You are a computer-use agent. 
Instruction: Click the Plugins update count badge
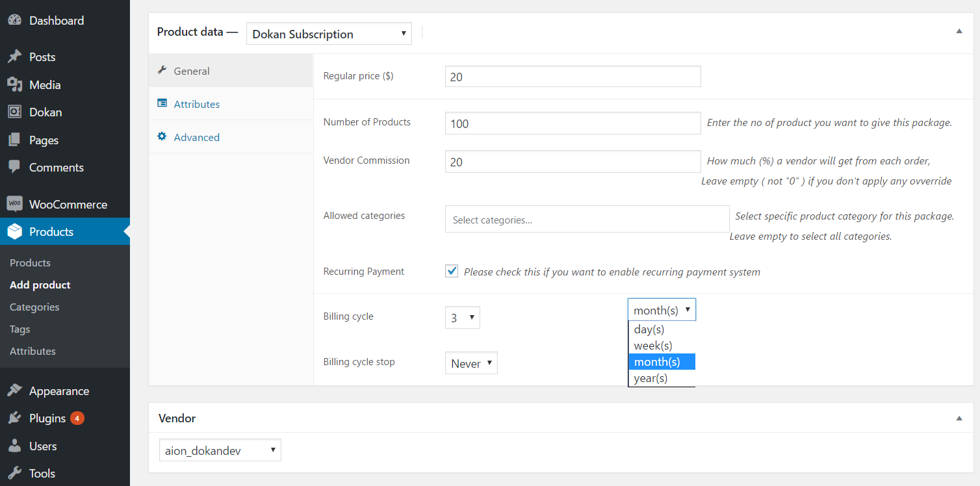(x=77, y=418)
